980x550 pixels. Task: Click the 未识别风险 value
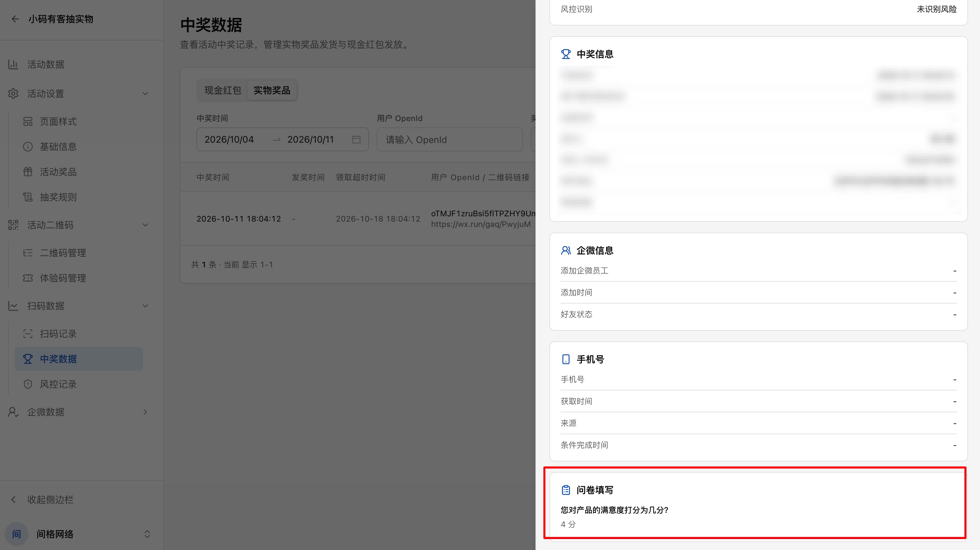(x=936, y=9)
